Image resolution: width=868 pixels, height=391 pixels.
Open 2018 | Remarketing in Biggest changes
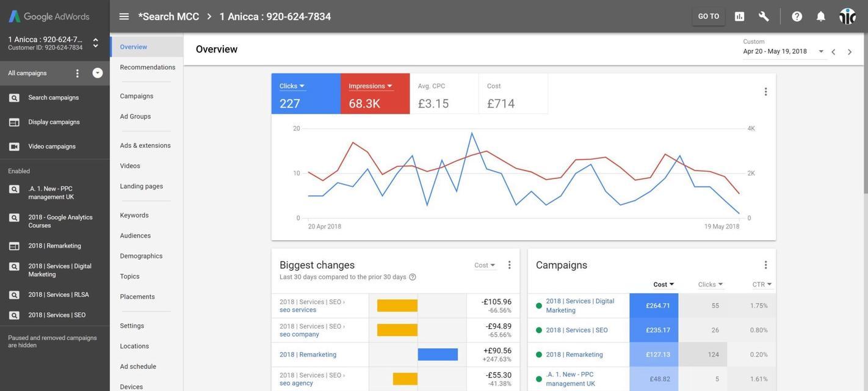click(x=308, y=355)
